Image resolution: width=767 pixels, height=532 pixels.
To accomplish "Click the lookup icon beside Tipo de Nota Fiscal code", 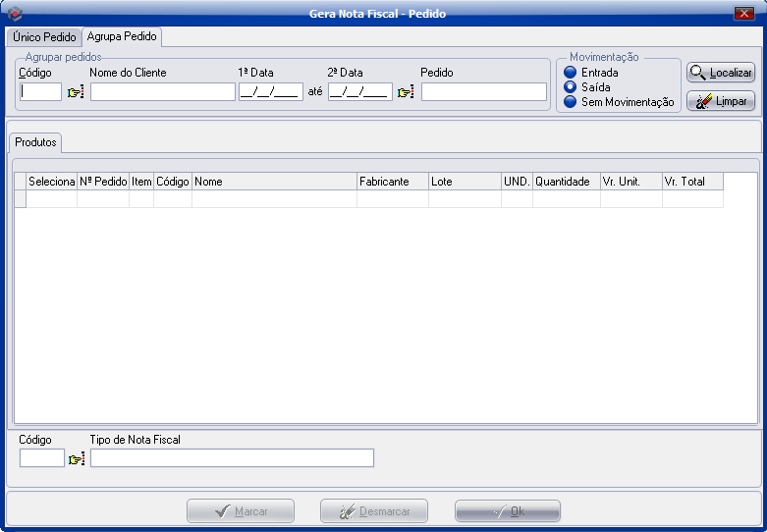I will (77, 458).
